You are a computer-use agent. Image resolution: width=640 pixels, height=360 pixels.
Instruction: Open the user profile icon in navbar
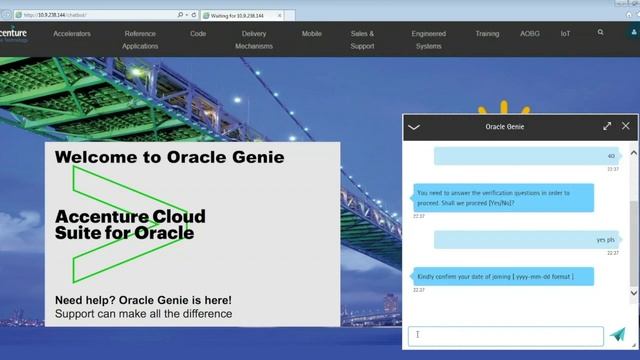633,32
